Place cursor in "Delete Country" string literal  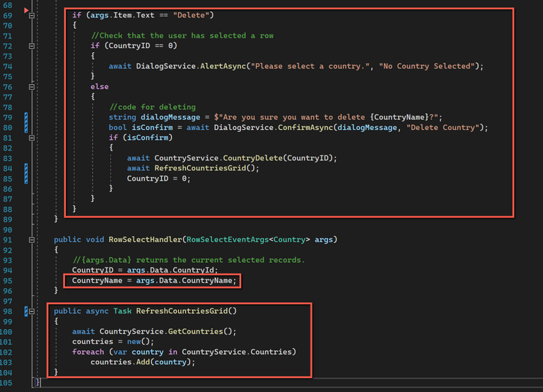click(443, 128)
